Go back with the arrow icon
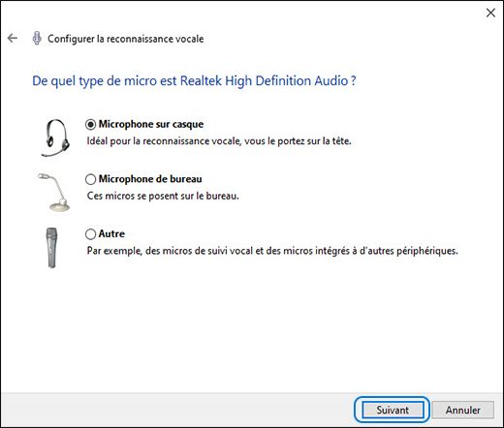 click(x=13, y=39)
